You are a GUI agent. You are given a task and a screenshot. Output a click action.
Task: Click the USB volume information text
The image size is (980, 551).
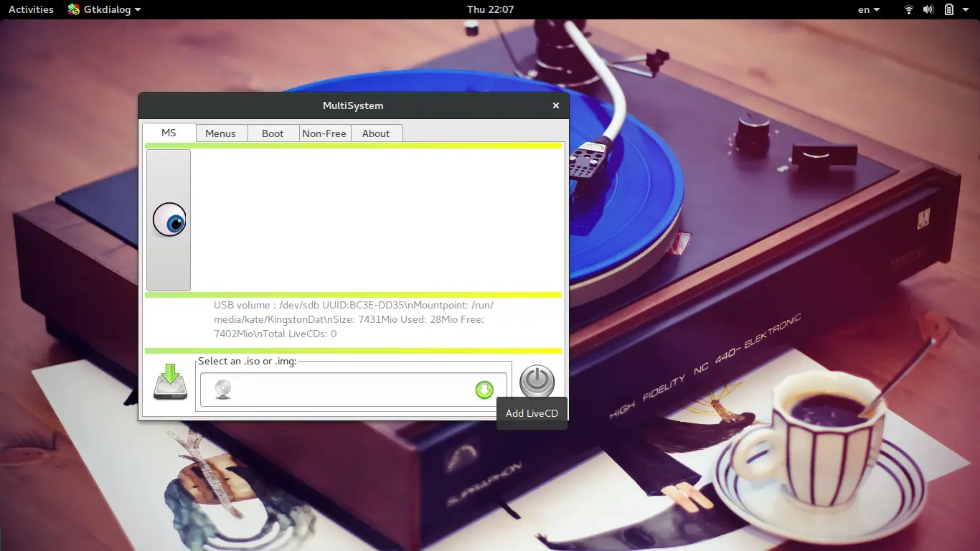tap(354, 319)
